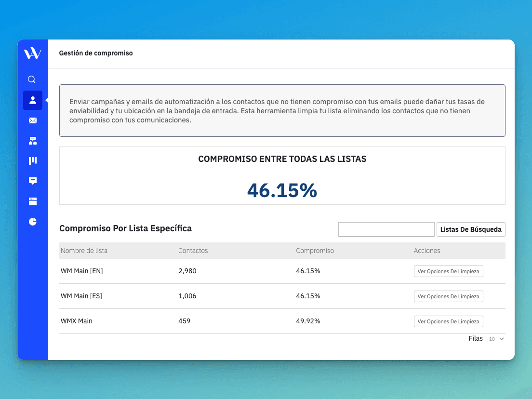
Task: Open the Deals pipeline columns icon
Action: pos(33,161)
